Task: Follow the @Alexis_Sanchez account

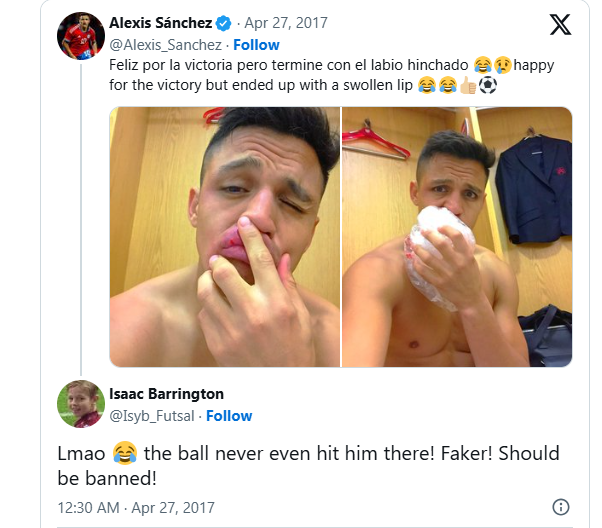Action: point(257,45)
